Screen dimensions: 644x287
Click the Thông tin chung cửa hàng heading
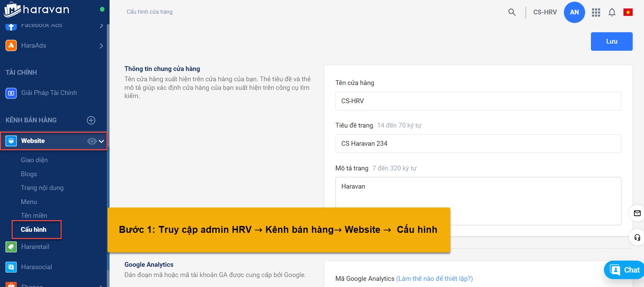click(x=162, y=69)
